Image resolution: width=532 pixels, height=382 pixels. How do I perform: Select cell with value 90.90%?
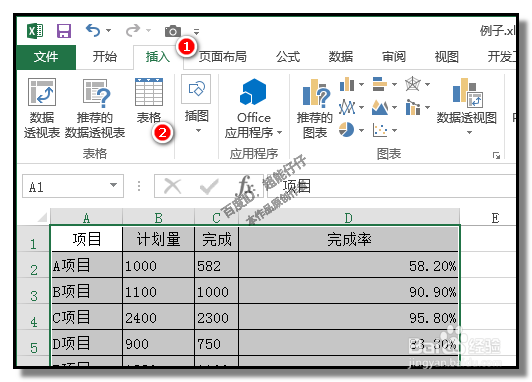coord(349,291)
